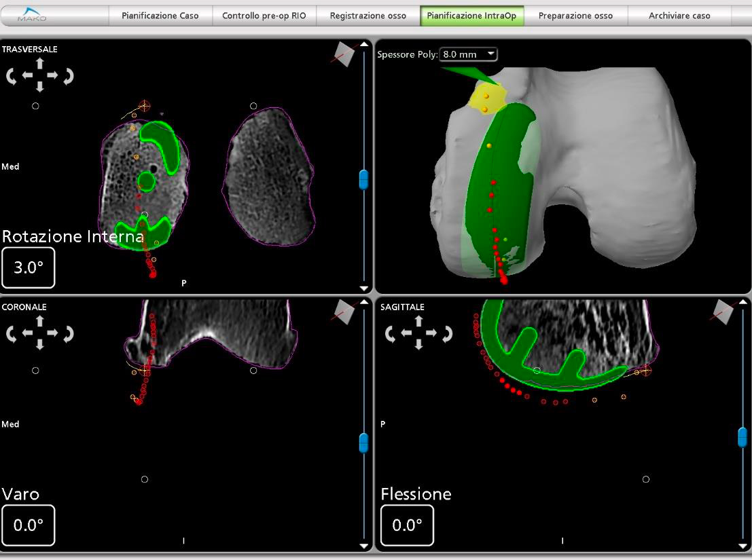Select the Registrazione osso tab
The image size is (752, 560).
click(368, 16)
